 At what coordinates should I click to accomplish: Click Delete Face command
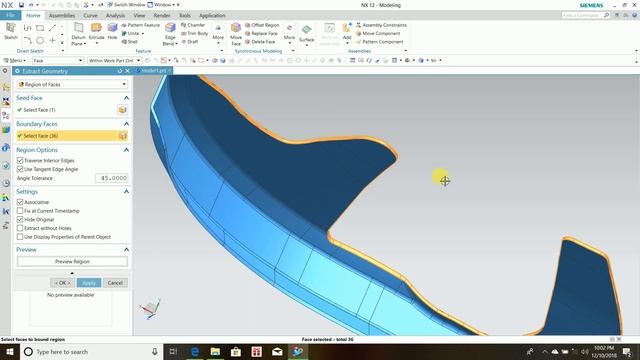click(x=260, y=42)
